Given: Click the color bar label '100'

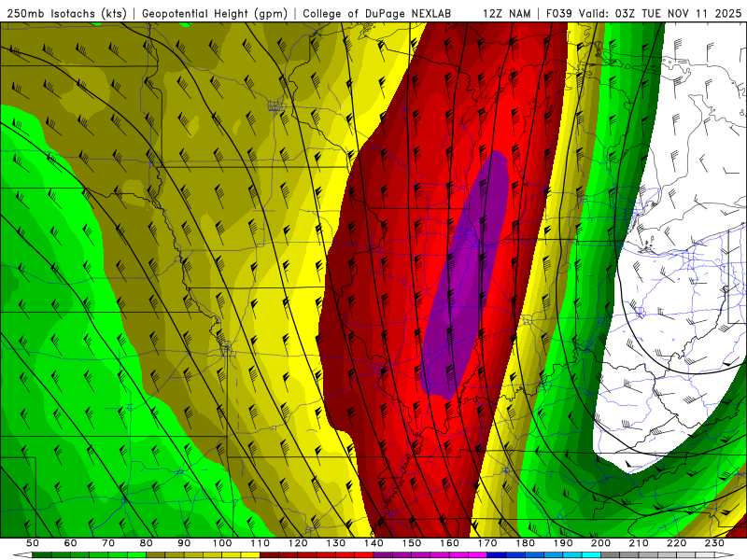Looking at the screenshot, I should pos(222,543).
